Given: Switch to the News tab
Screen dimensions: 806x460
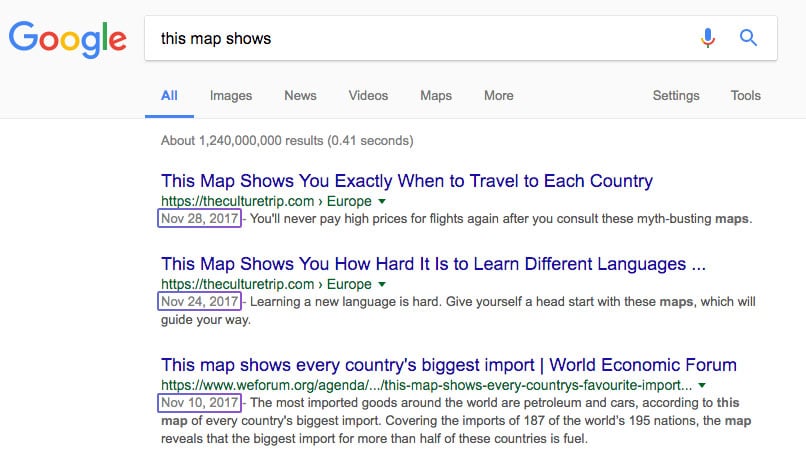Looking at the screenshot, I should (x=300, y=96).
